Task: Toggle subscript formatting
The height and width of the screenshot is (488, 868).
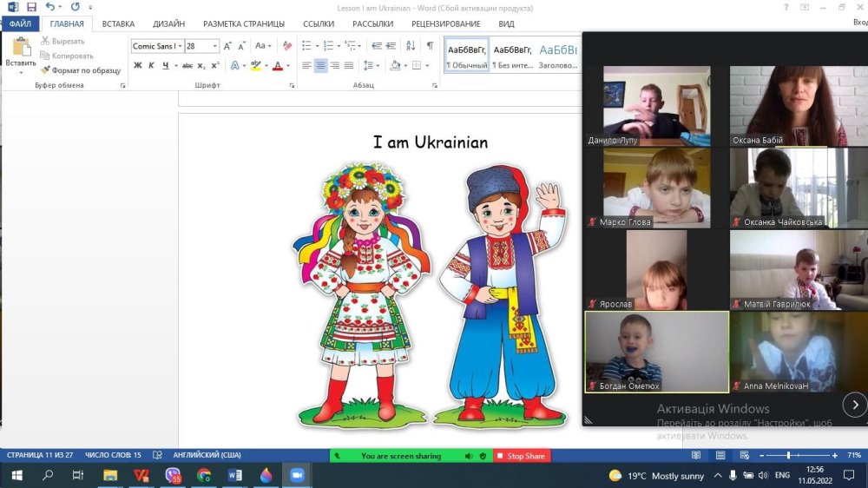Action: click(x=201, y=65)
